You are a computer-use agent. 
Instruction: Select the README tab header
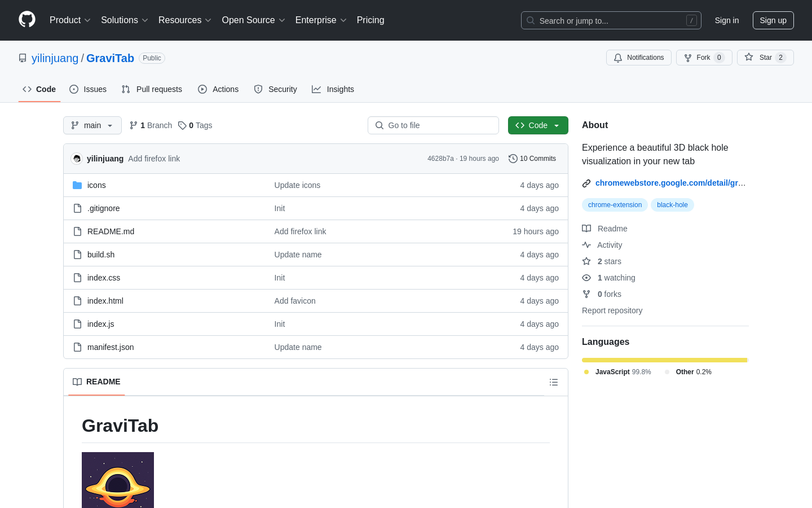96,382
